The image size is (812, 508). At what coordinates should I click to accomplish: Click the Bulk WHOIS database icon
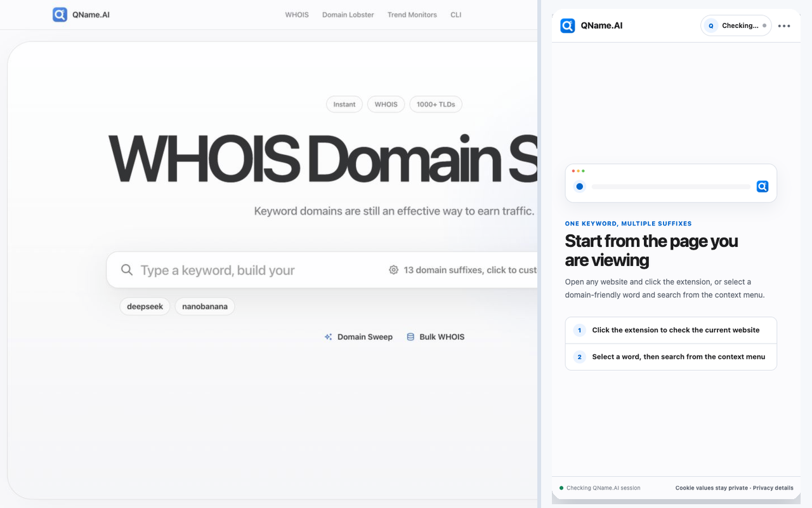[x=410, y=337]
